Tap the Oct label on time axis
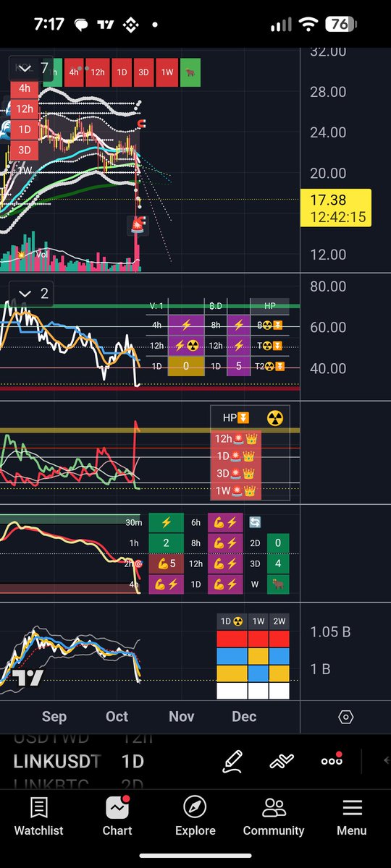 tap(117, 717)
